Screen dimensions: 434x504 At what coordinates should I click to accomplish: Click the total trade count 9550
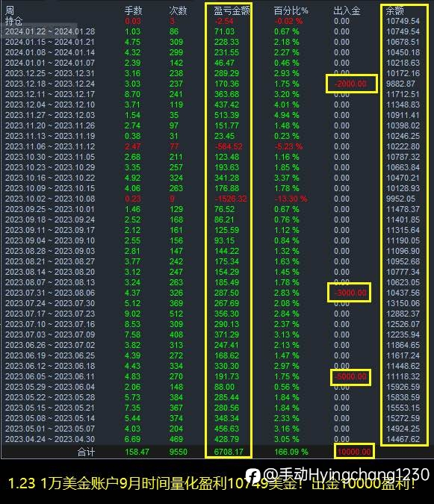tap(178, 452)
